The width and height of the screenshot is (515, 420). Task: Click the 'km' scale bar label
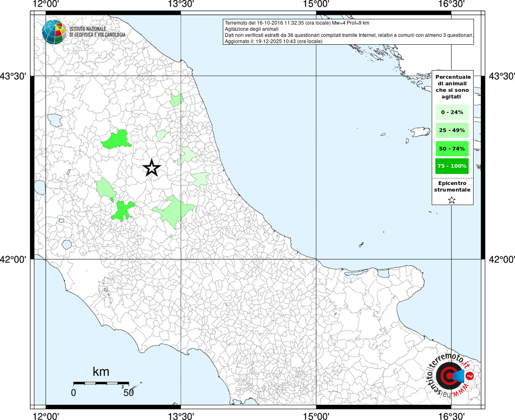(101, 372)
